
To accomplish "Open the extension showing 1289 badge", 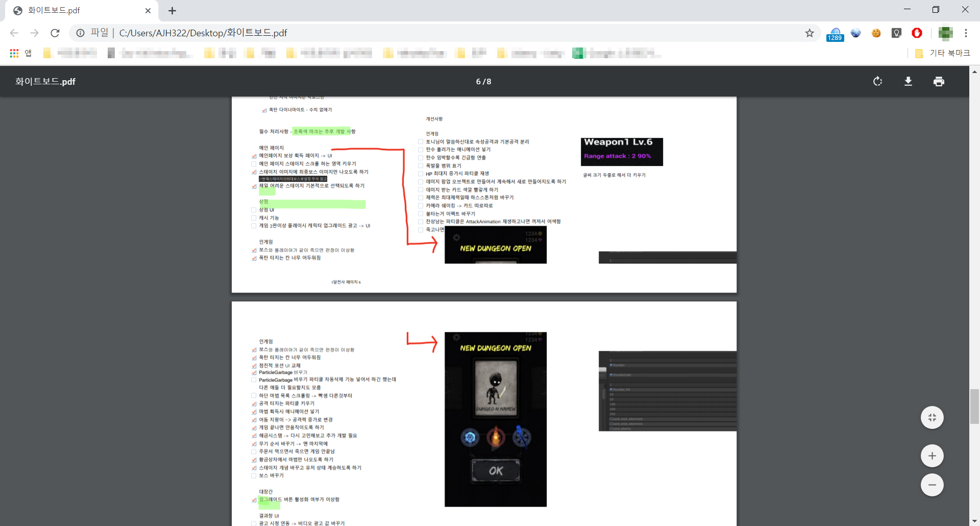I will (835, 34).
